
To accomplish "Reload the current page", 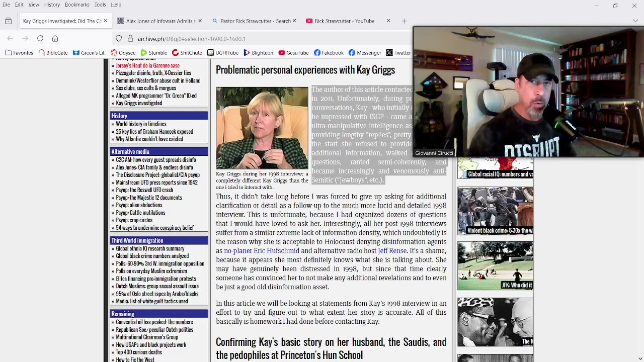I will [40, 39].
